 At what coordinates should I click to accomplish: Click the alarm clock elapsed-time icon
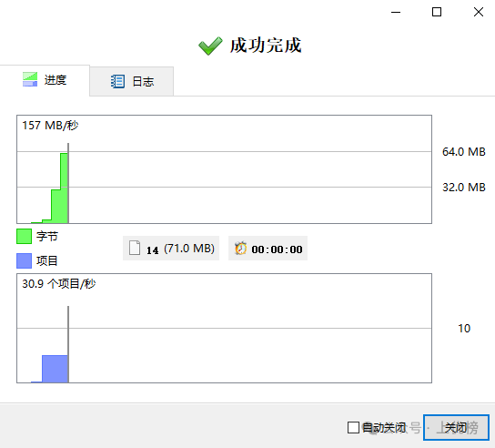coord(240,248)
